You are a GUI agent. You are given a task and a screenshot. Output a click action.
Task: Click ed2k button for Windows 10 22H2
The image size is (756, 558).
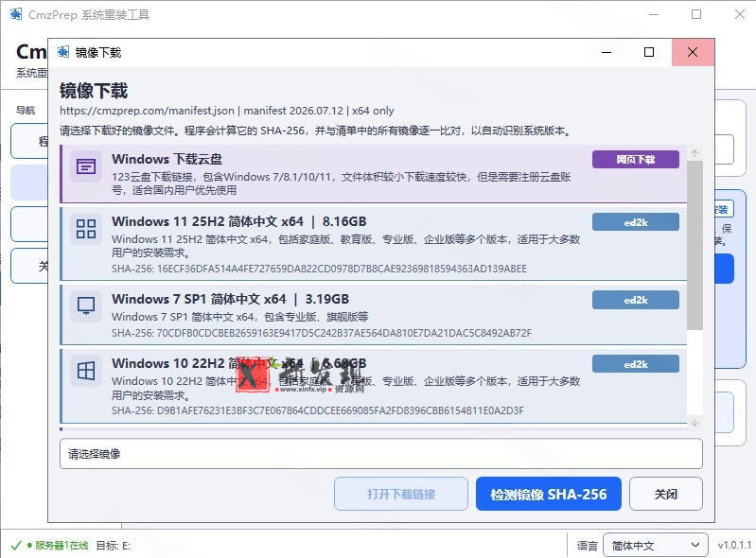click(x=636, y=364)
